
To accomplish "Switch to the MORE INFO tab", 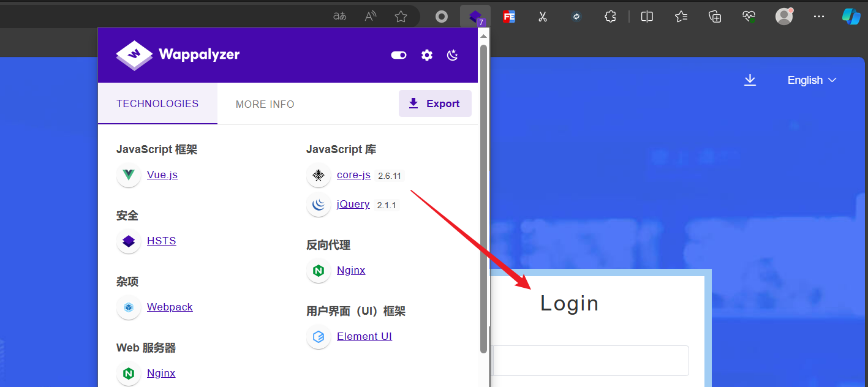I will pos(265,104).
